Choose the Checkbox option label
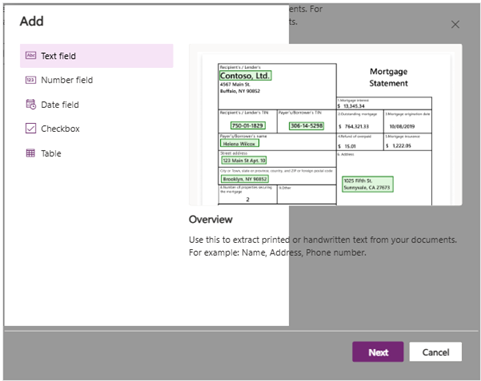This screenshot has height=381, width=481. point(60,129)
